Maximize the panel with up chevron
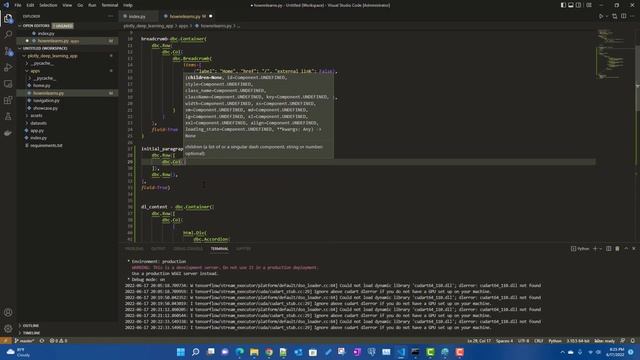This screenshot has width=640, height=360. click(x=626, y=249)
